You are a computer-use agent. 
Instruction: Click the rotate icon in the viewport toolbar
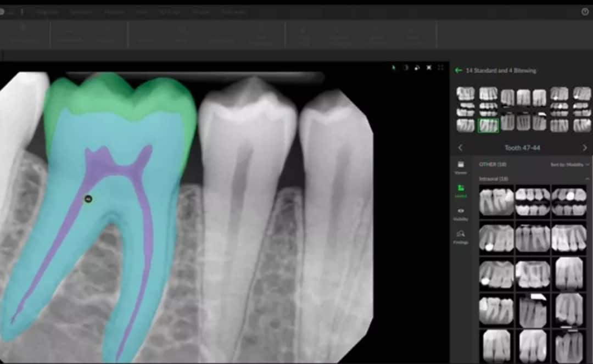(417, 68)
